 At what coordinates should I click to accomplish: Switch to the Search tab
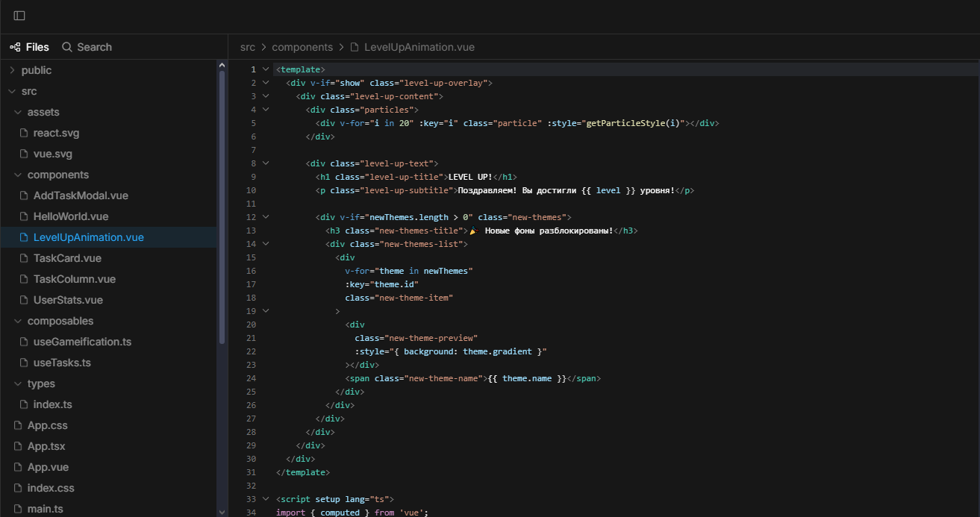[x=87, y=47]
